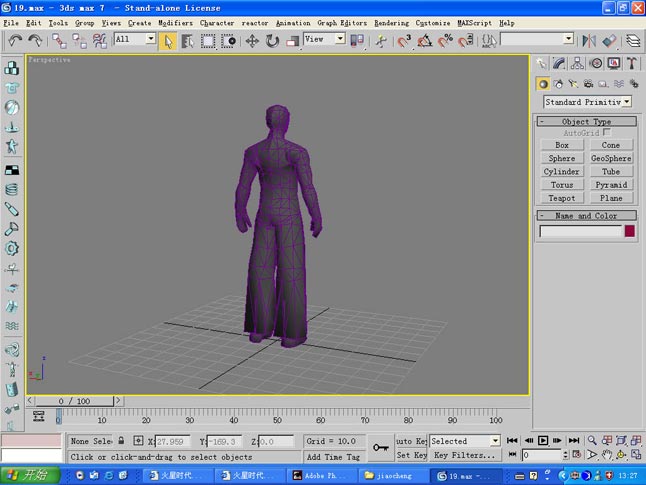
Task: Toggle Percent Snap icon
Action: (445, 41)
